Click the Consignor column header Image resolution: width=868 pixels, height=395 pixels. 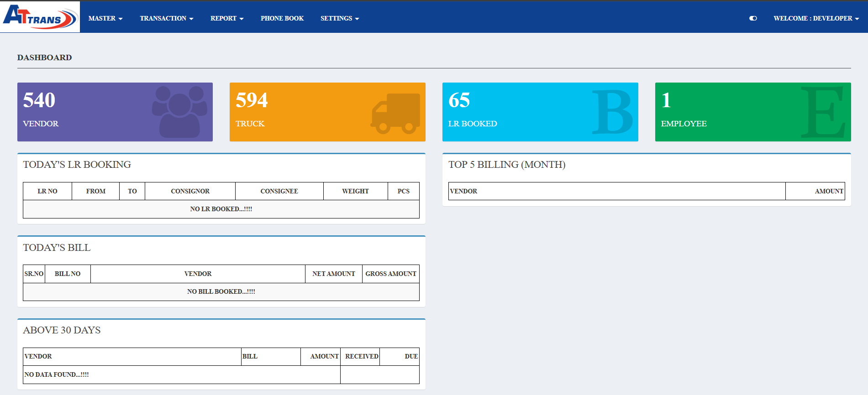[x=190, y=191]
